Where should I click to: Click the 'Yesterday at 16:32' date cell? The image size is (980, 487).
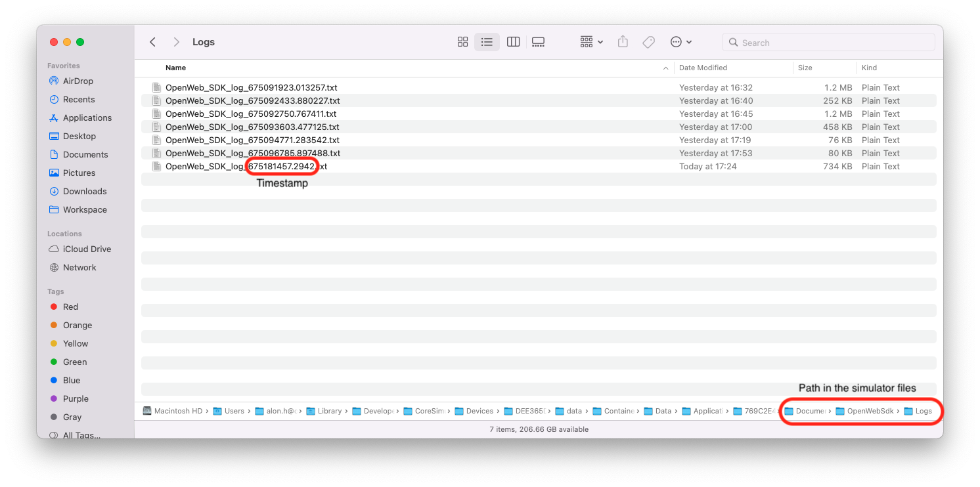tap(716, 87)
